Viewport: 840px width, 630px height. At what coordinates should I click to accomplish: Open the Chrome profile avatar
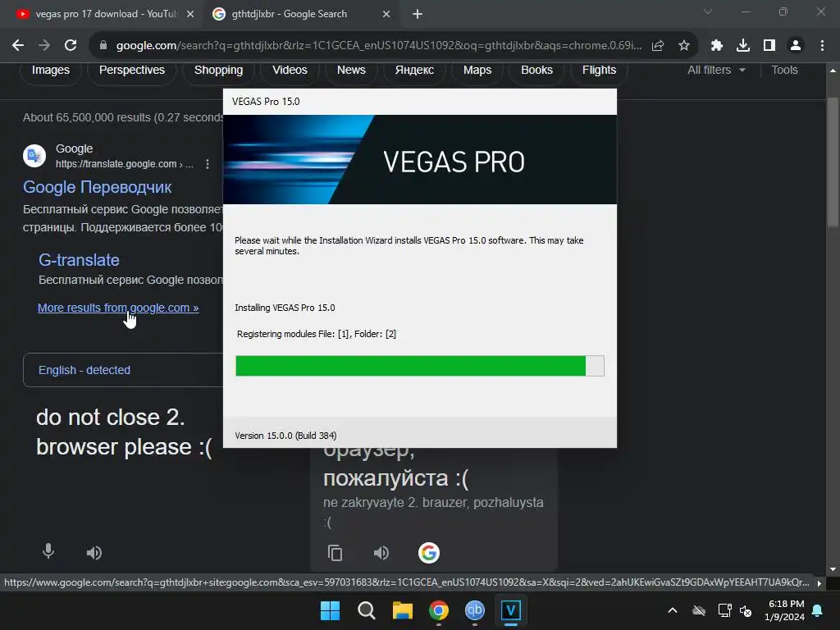[x=796, y=46]
